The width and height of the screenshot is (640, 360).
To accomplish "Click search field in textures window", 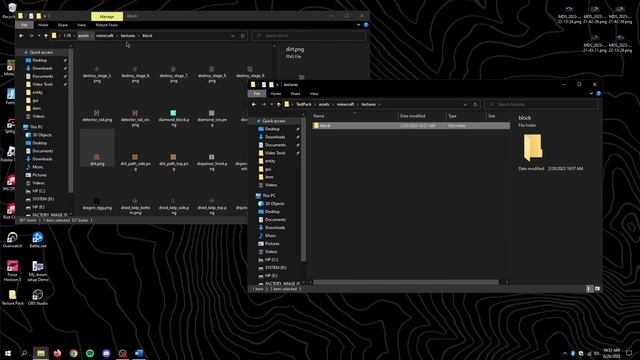I will (x=542, y=104).
